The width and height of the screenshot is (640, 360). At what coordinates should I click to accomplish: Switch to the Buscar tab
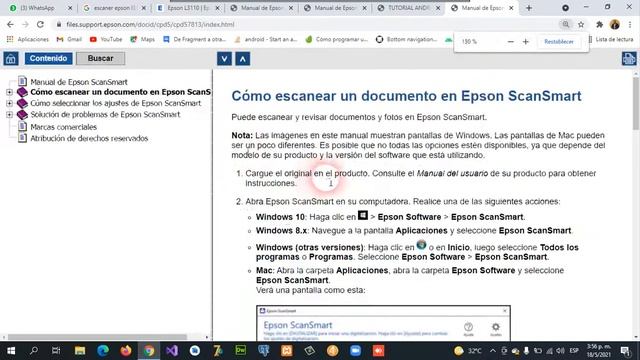tap(100, 58)
